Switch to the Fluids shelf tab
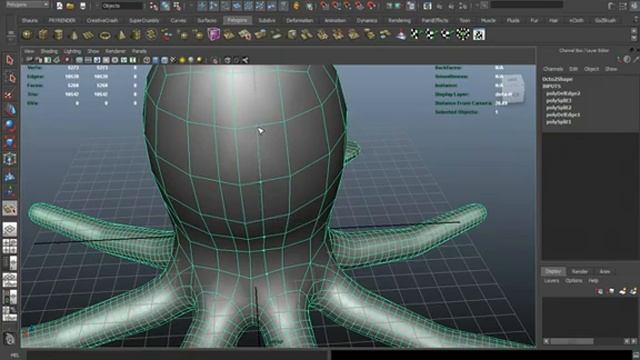Viewport: 640px width, 360px height. (x=513, y=20)
